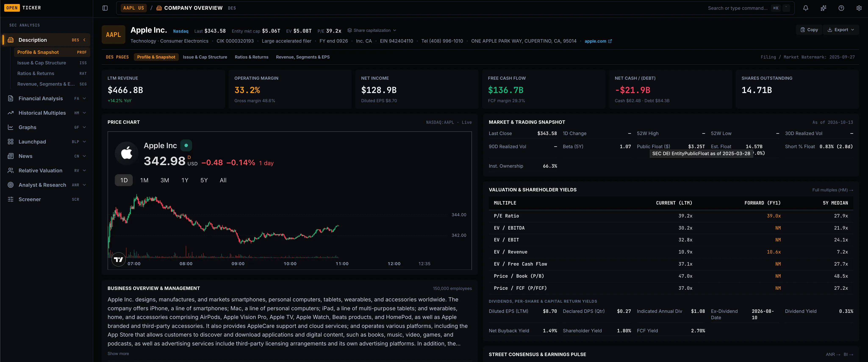Select the 3M chart range
The width and height of the screenshot is (868, 362).
(x=165, y=180)
